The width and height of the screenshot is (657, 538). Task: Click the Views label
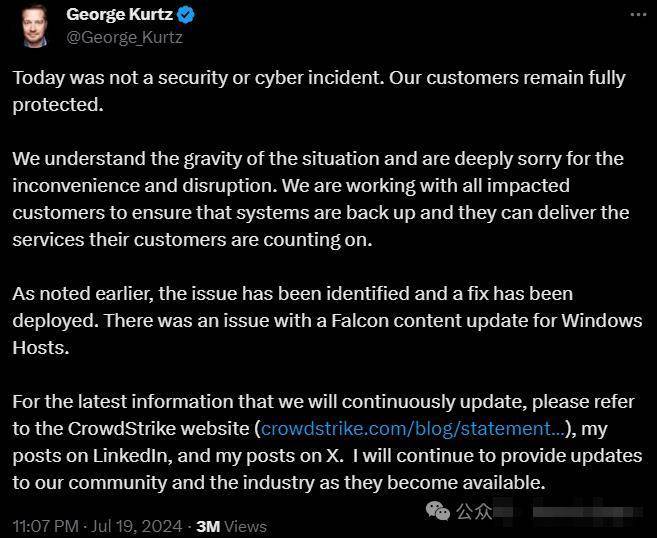click(246, 526)
